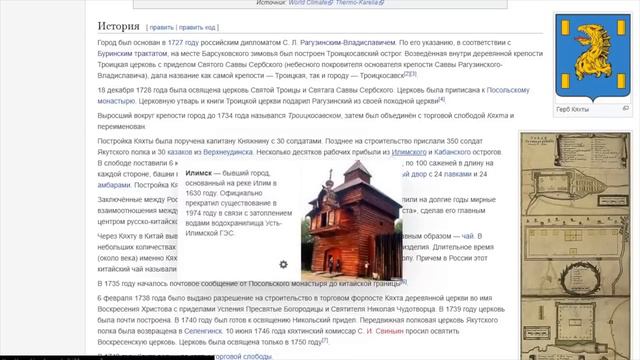The height and width of the screenshot is (360, 640).
Task: Open the Рагузинским-Владиславичем link
Action: [x=348, y=42]
